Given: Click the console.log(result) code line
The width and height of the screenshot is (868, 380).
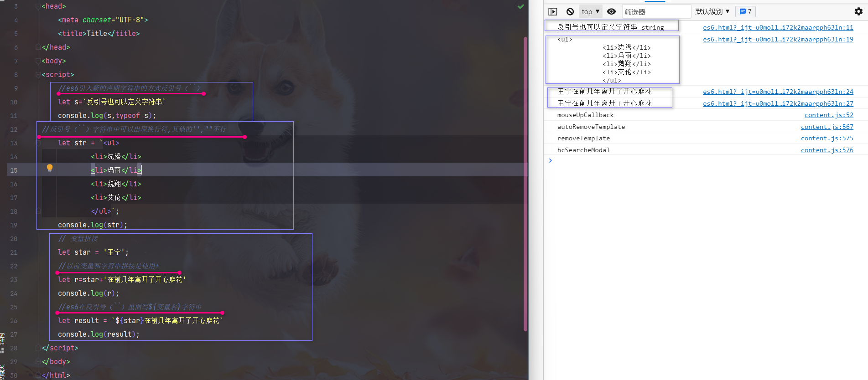Looking at the screenshot, I should point(99,334).
